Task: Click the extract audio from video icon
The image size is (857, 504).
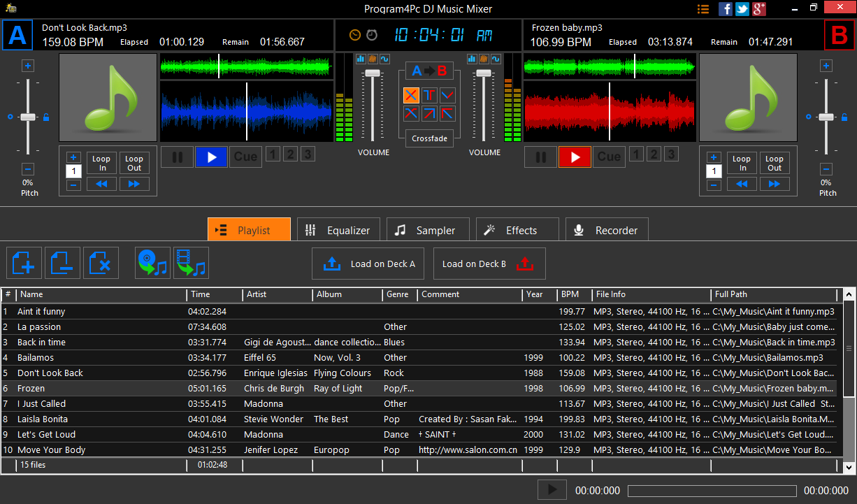Action: click(x=191, y=264)
